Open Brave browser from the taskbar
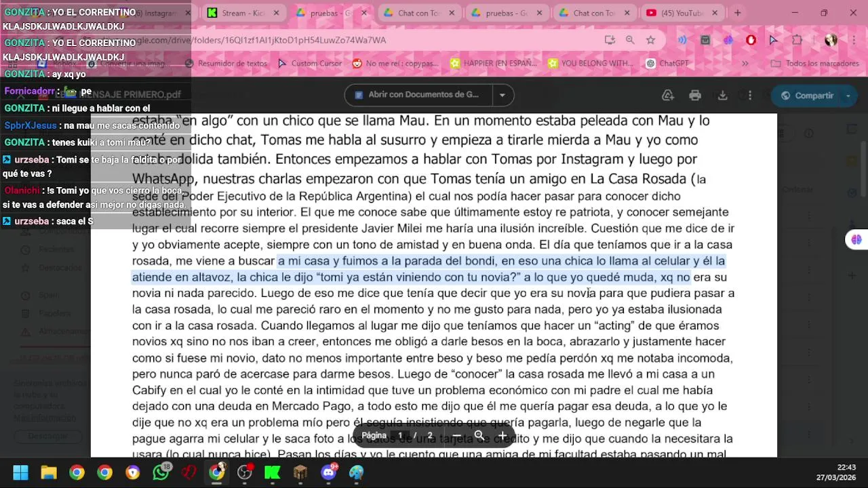Viewport: 868px width, 488px height. (x=133, y=472)
